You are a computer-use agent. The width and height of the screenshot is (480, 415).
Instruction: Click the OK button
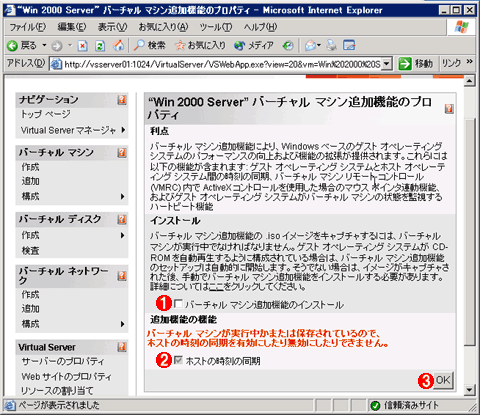(443, 380)
